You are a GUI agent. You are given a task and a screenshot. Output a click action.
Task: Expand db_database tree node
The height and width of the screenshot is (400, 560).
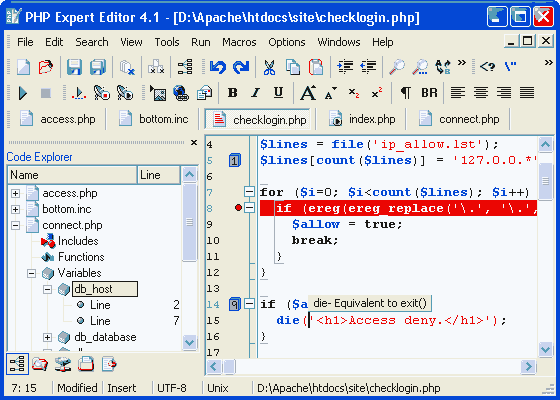[x=48, y=337]
